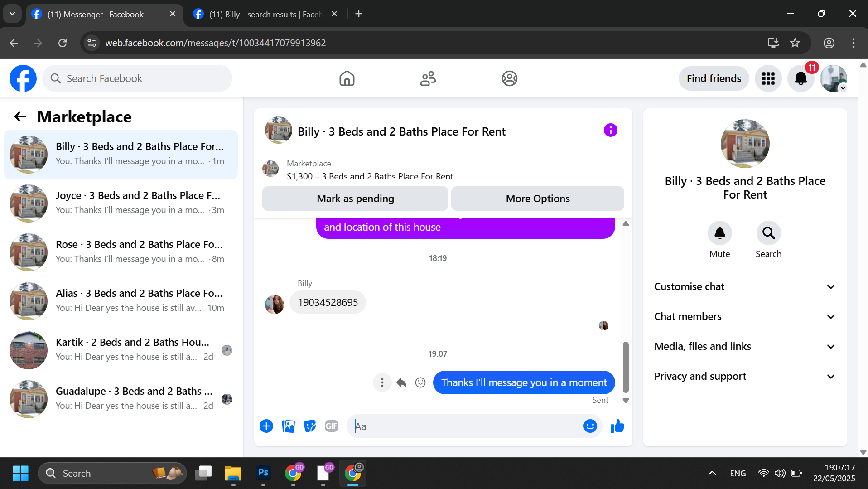The image size is (868, 489).
Task: Click the Windows taskbar Search box
Action: [112, 473]
